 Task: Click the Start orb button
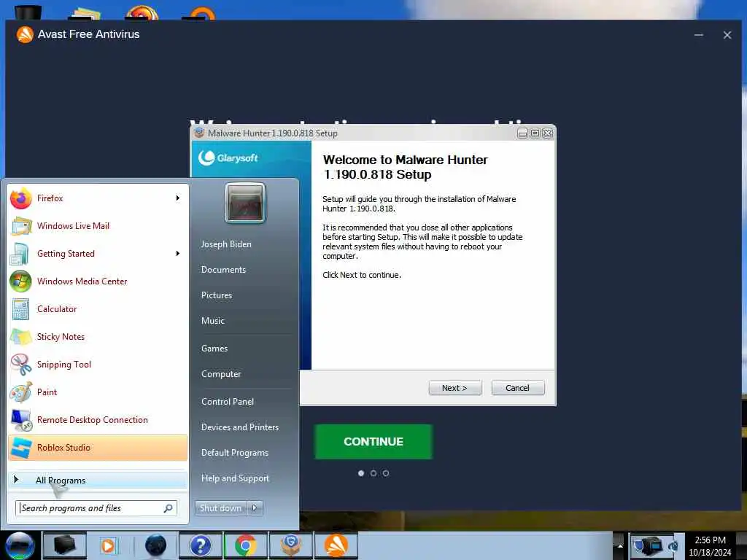click(20, 545)
